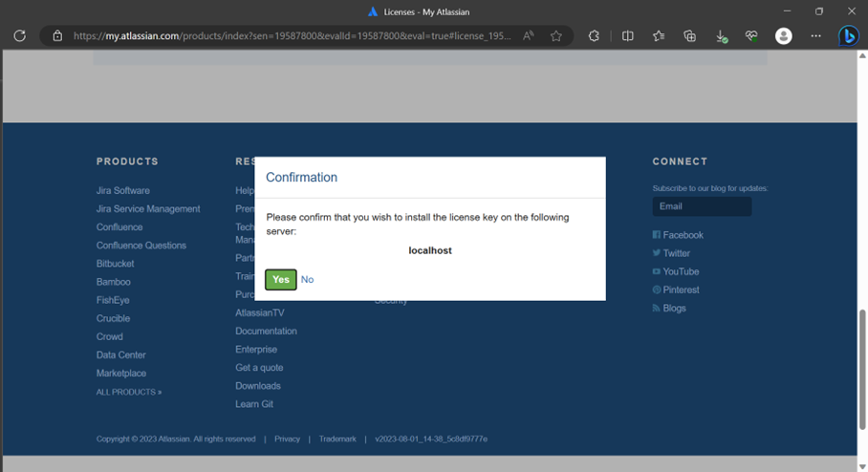This screenshot has height=472, width=868.
Task: Open the Learn Git link
Action: coord(254,404)
